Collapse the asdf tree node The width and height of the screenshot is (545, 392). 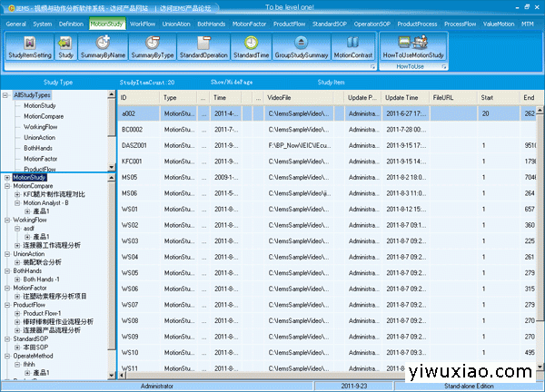(17, 229)
